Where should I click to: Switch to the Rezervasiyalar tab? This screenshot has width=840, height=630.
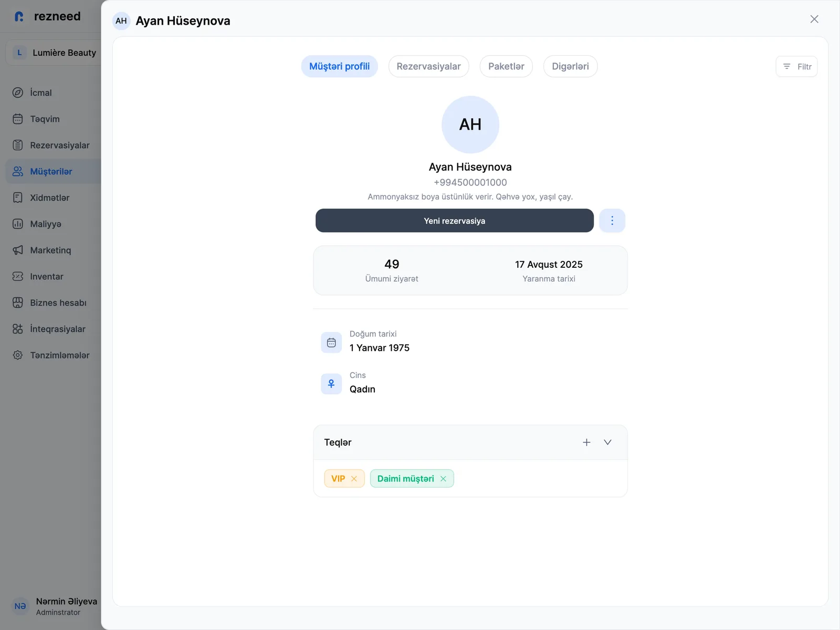428,66
